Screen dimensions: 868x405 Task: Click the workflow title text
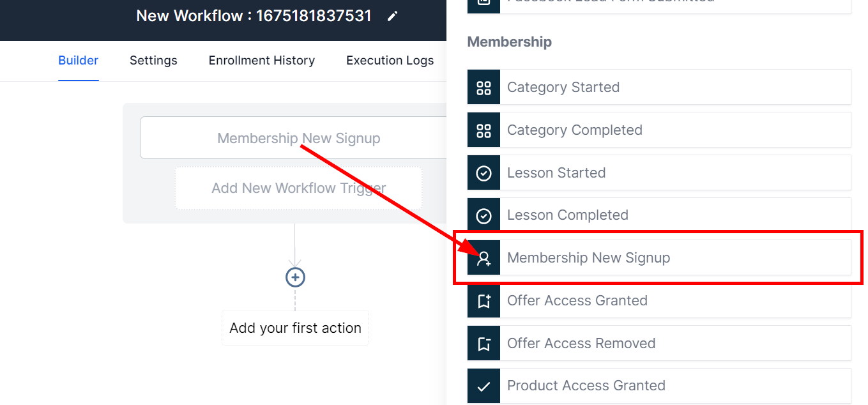coord(254,16)
